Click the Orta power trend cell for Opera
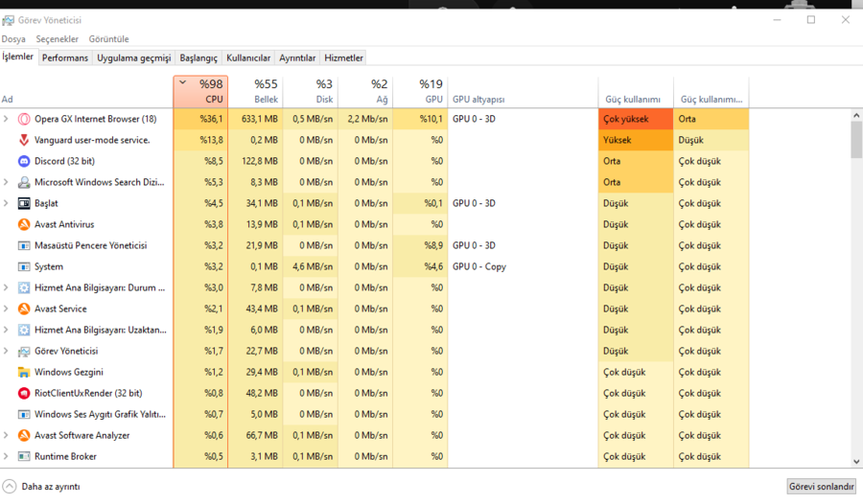 [711, 119]
